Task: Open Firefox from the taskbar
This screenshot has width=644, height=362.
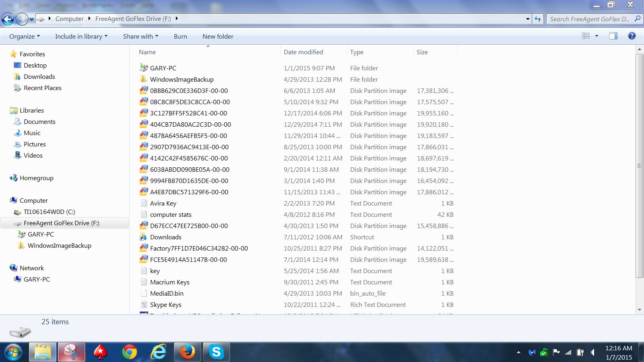Action: tap(187, 353)
